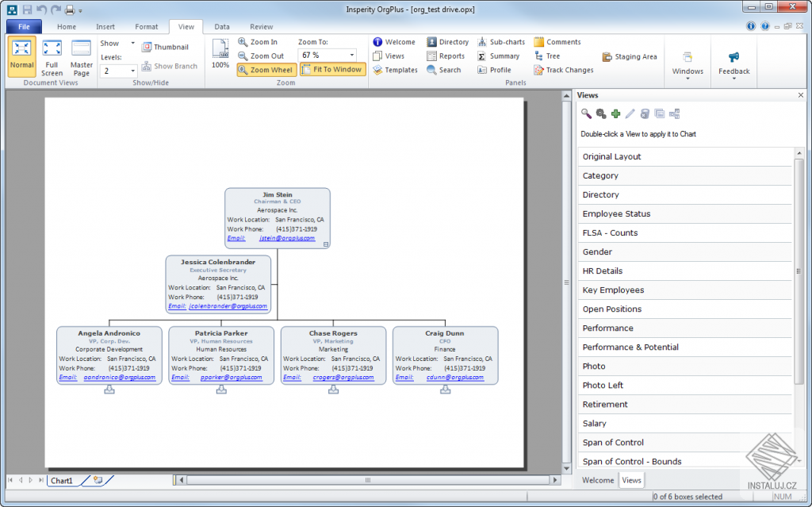Open the Staging Area panel
The image size is (812, 507).
point(630,56)
